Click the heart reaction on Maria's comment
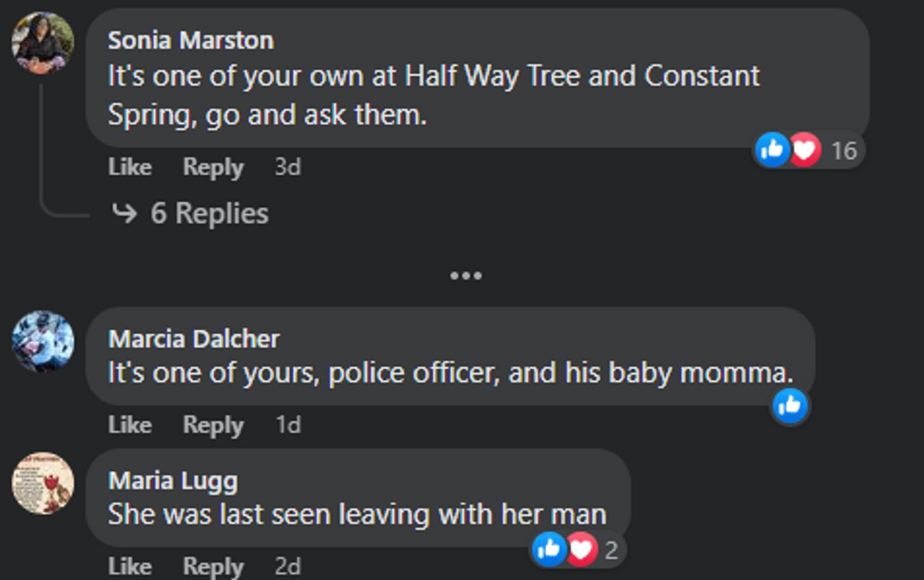 pyautogui.click(x=581, y=549)
